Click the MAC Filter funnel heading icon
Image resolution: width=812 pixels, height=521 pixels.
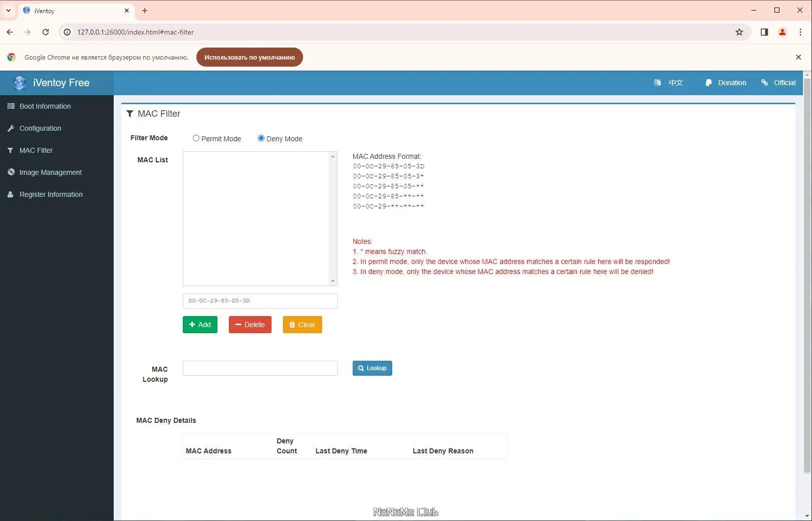click(130, 114)
